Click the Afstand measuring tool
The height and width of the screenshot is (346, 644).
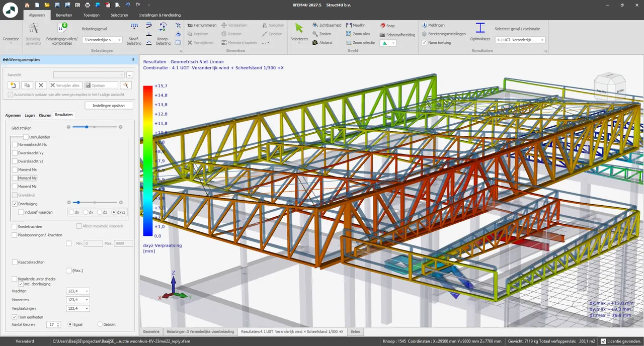pyautogui.click(x=322, y=42)
